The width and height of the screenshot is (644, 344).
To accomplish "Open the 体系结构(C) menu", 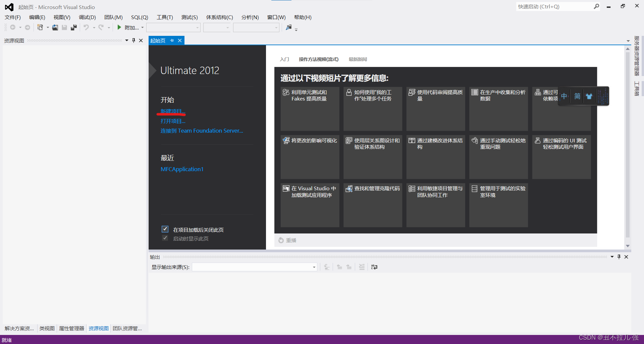I will [x=219, y=17].
